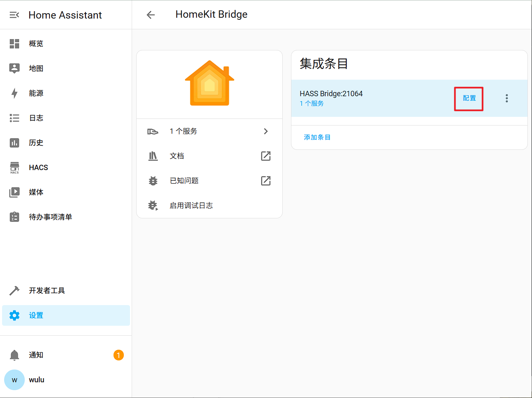Click the orange notification count badge
This screenshot has height=398, width=532.
coord(118,355)
